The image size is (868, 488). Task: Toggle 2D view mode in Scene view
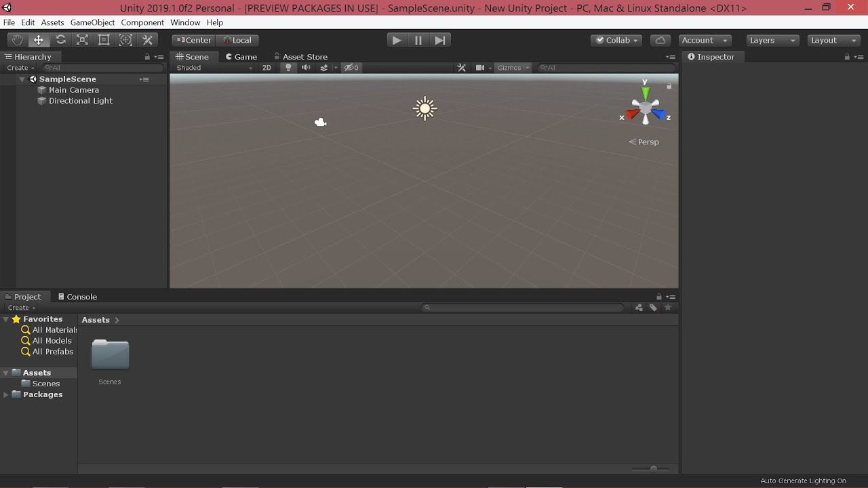coord(267,67)
